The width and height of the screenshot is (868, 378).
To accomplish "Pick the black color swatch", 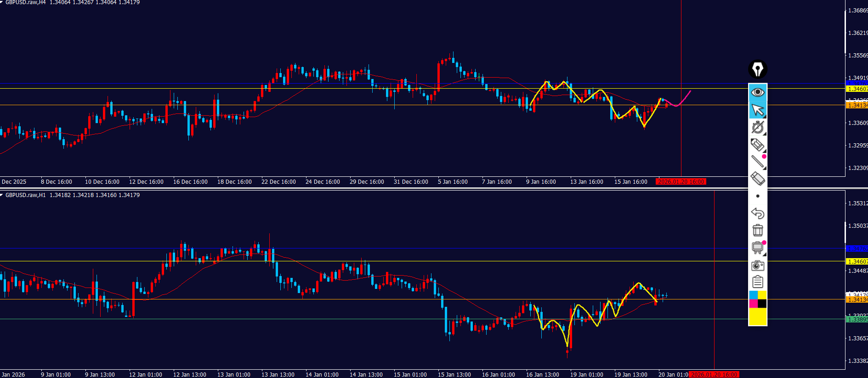I will click(x=762, y=304).
